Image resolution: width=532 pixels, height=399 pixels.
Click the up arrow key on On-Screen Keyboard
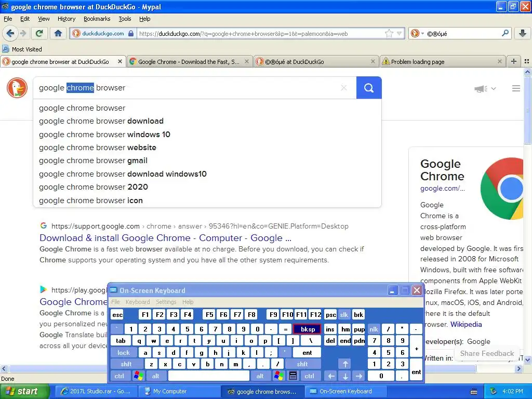[345, 364]
